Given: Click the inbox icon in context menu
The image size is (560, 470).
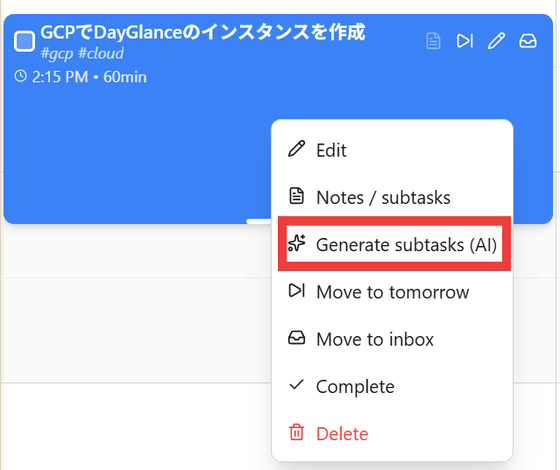Looking at the screenshot, I should pos(296,338).
